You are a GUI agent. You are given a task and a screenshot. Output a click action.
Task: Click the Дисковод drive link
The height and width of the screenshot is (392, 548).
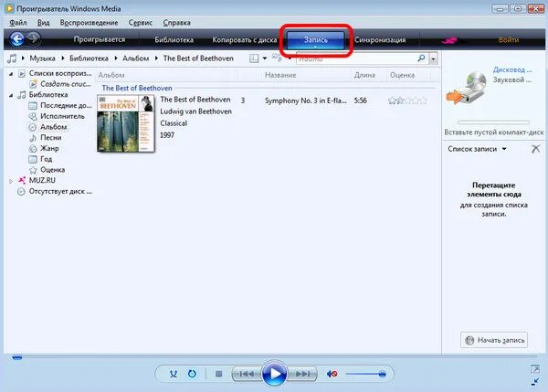pyautogui.click(x=512, y=69)
